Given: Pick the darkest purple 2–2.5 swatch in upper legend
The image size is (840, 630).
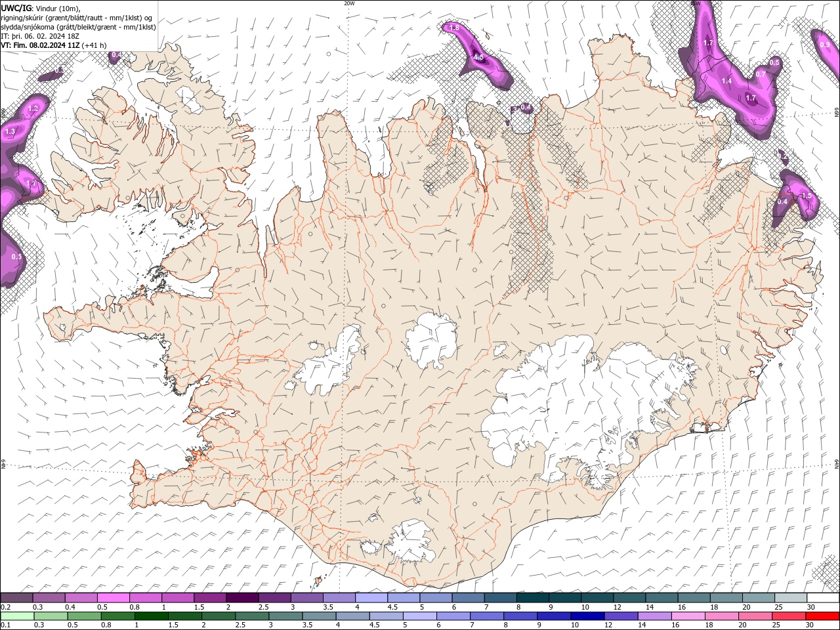Looking at the screenshot, I should pyautogui.click(x=243, y=598).
